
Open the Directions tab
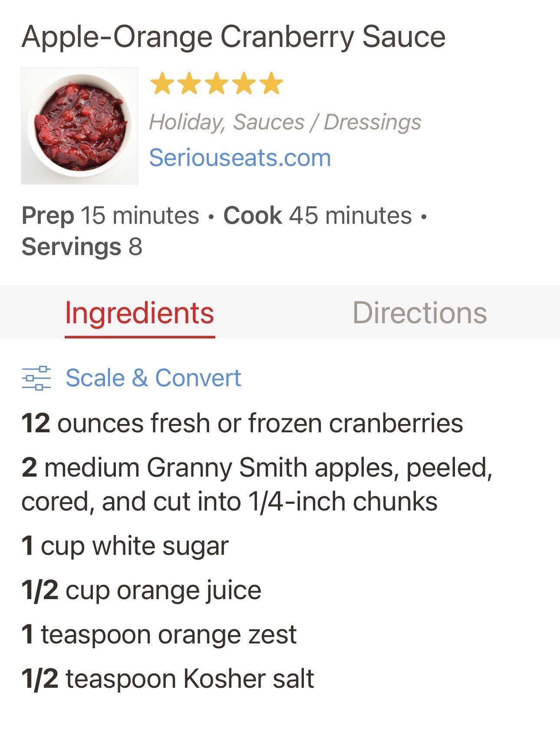click(419, 313)
